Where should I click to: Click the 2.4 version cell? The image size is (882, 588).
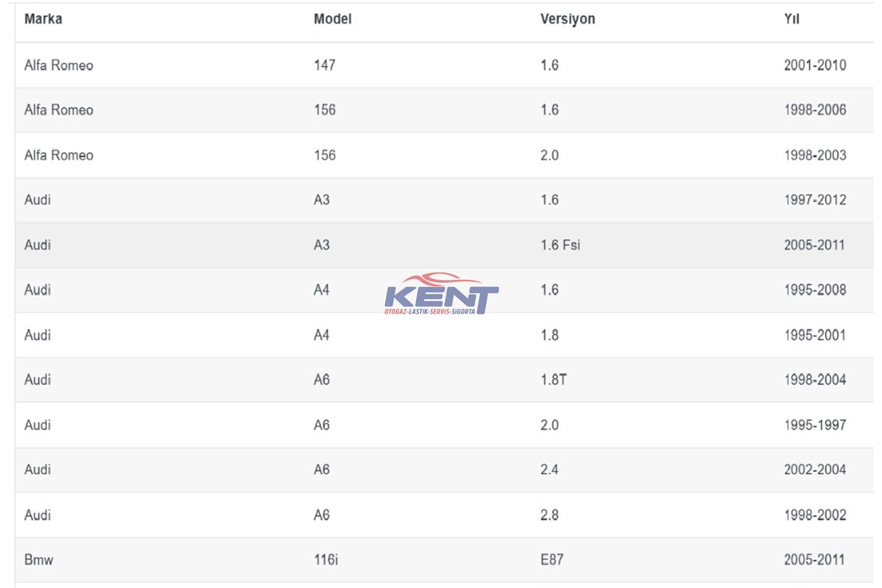tap(549, 470)
